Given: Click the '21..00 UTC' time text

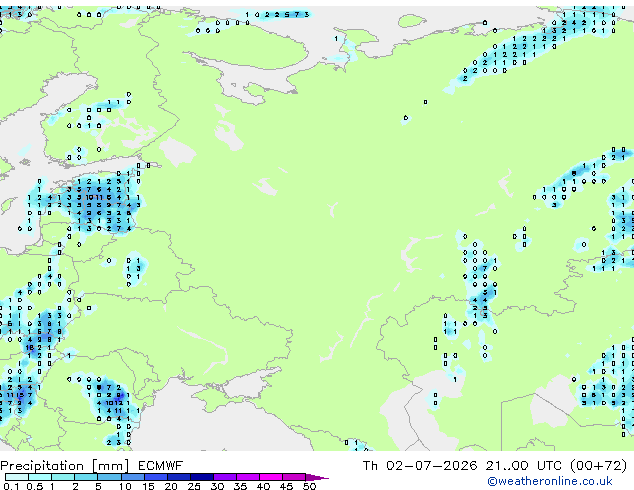Looking at the screenshot, I should 524,466.
